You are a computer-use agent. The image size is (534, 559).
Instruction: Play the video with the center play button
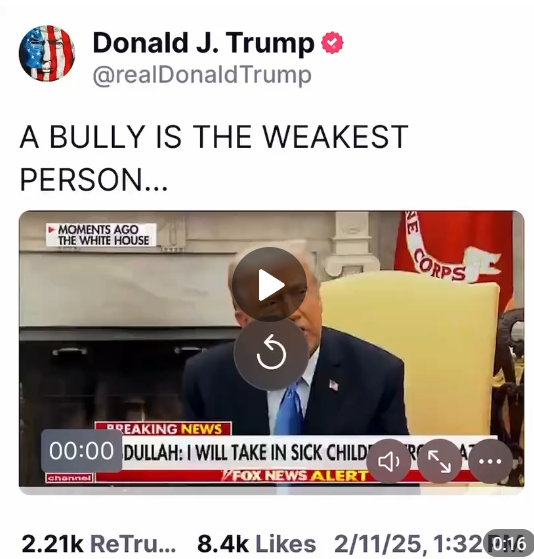click(x=269, y=285)
